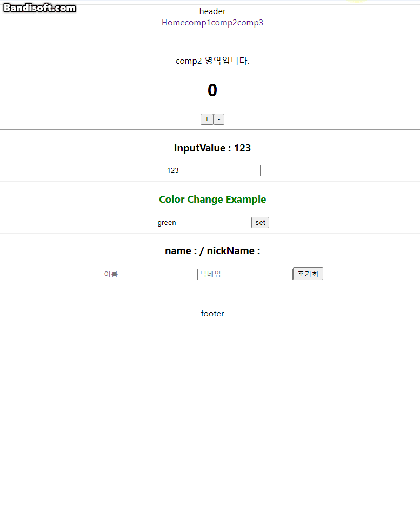Select the 'name : / nickName :' heading
This screenshot has height=518, width=420.
pyautogui.click(x=212, y=251)
